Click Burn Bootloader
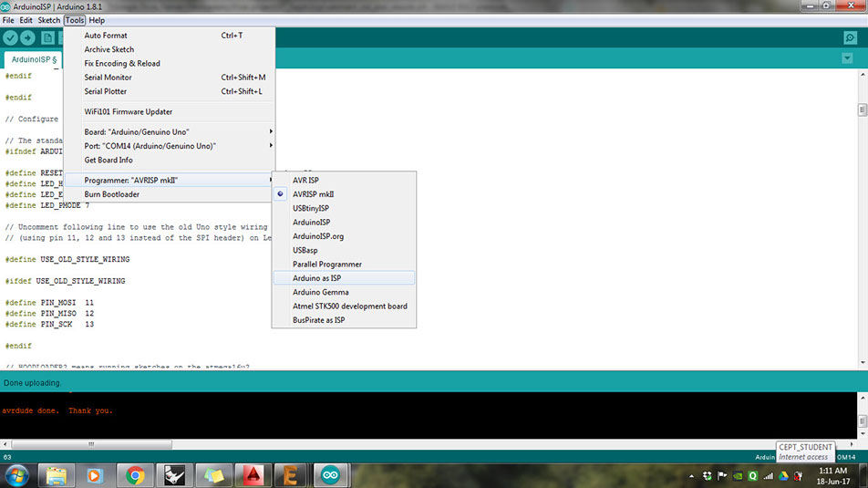This screenshot has width=868, height=488. [x=170, y=194]
